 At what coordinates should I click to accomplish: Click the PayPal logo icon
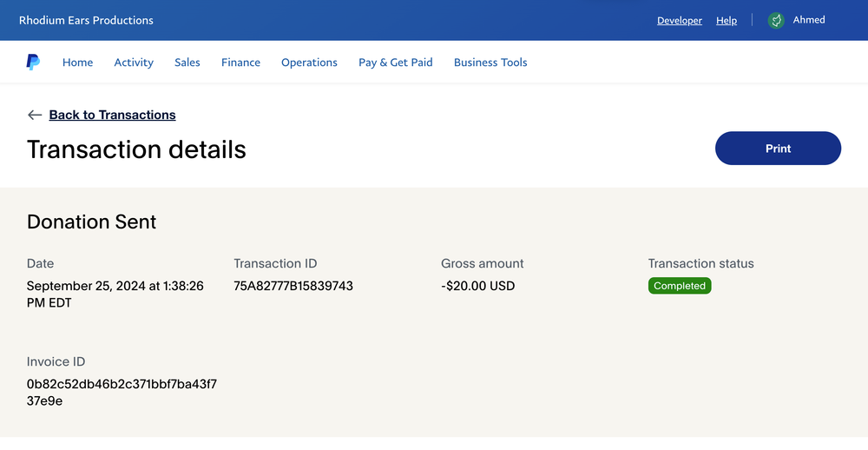pyautogui.click(x=33, y=62)
